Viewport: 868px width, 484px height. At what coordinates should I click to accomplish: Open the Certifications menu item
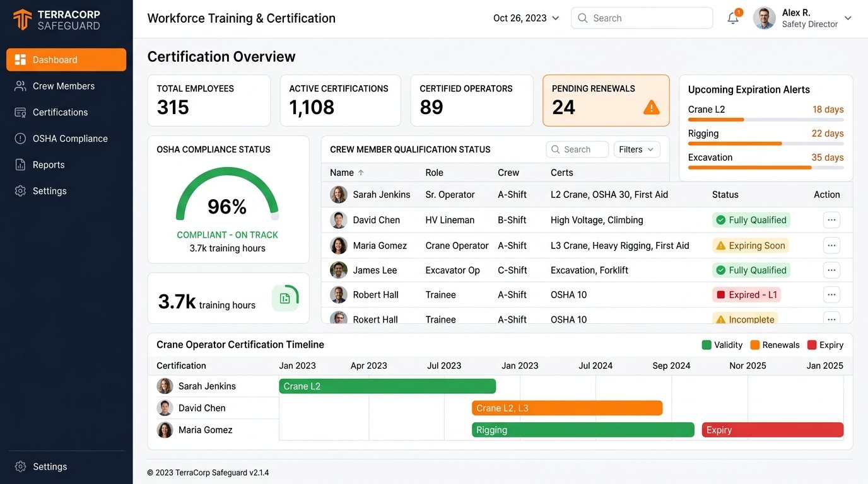tap(66, 112)
